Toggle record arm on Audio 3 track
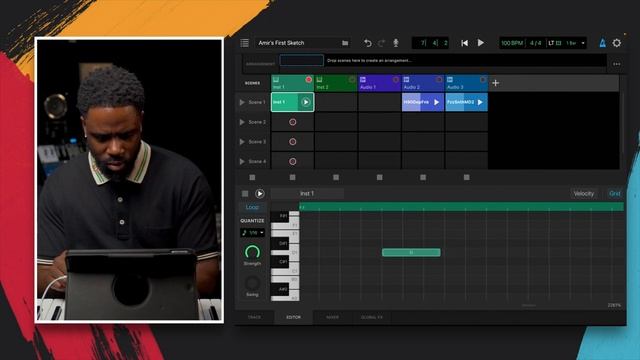 (x=482, y=80)
